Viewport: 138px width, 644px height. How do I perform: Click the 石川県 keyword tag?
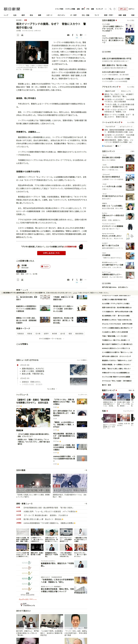(38, 333)
